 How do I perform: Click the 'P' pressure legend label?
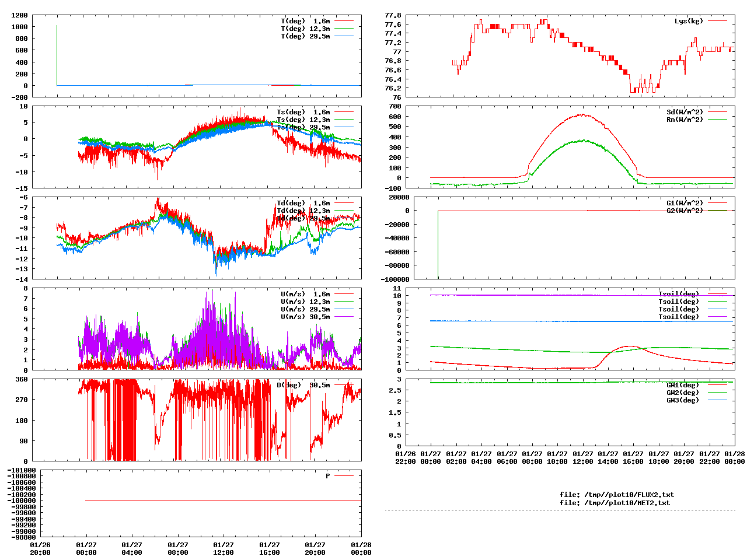328,476
